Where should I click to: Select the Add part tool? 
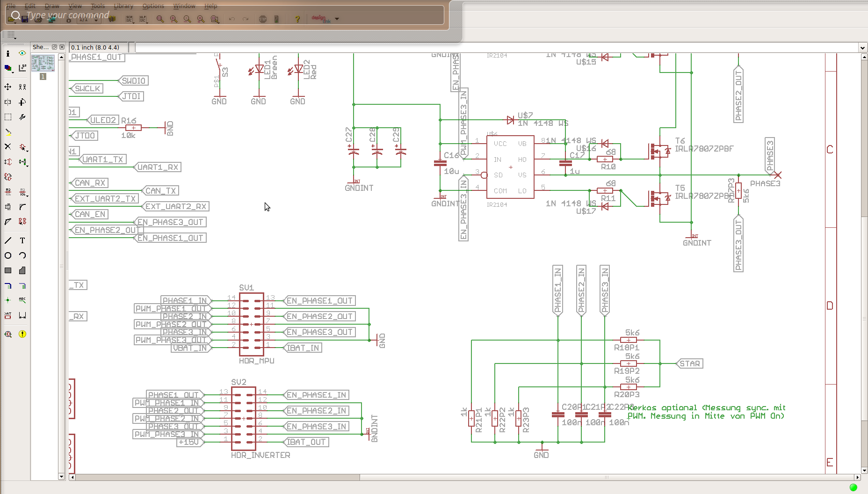(22, 147)
